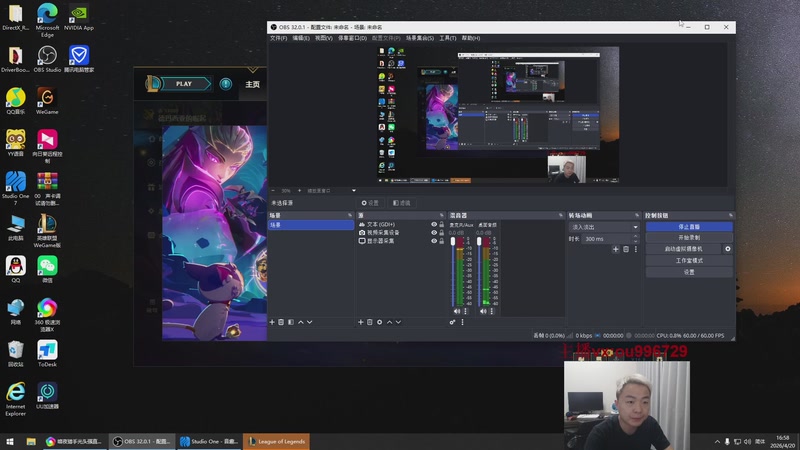The width and height of the screenshot is (800, 450).
Task: Adjust 麦克风/Aux volume slider handle
Action: click(453, 241)
